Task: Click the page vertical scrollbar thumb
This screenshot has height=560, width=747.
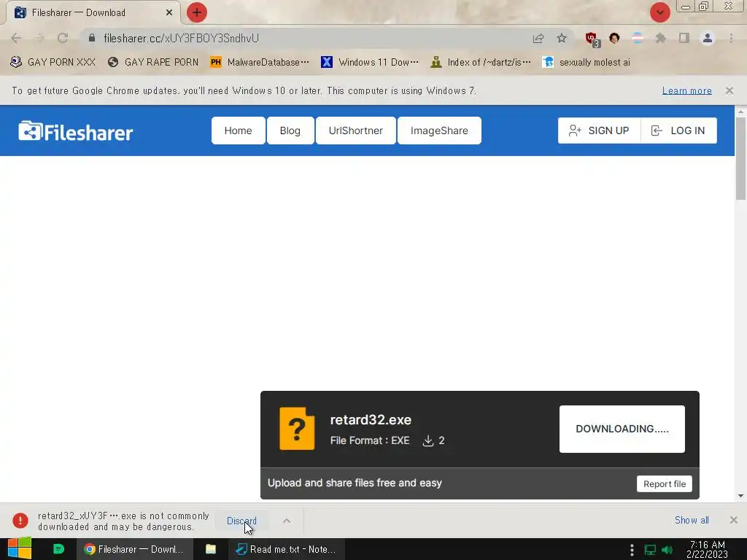Action: (x=740, y=158)
